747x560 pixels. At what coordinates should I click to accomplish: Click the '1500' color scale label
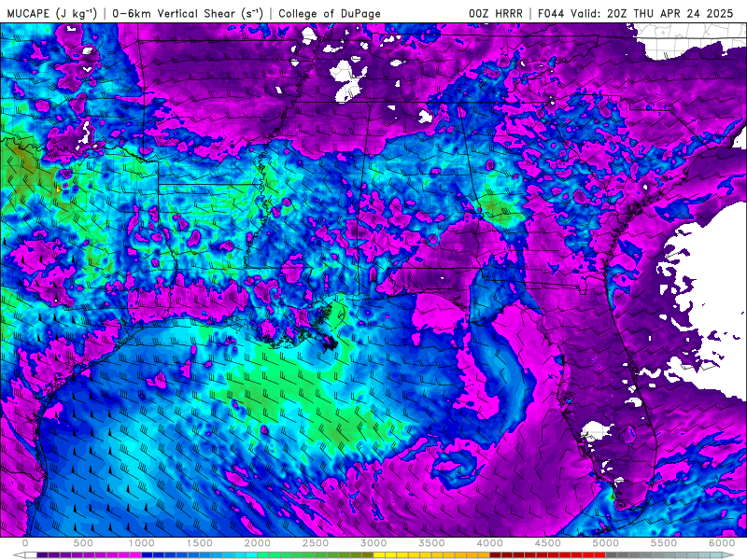coord(199,543)
